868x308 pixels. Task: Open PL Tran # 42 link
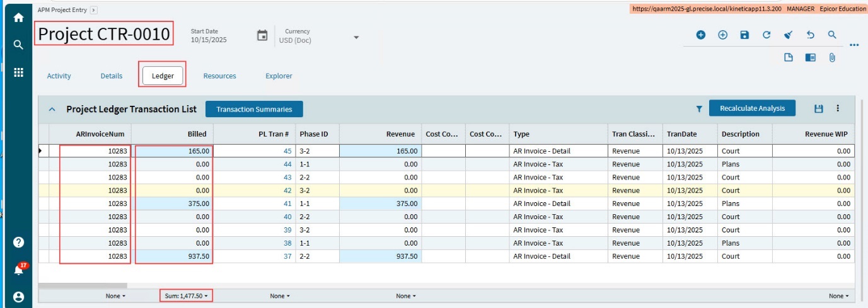287,190
